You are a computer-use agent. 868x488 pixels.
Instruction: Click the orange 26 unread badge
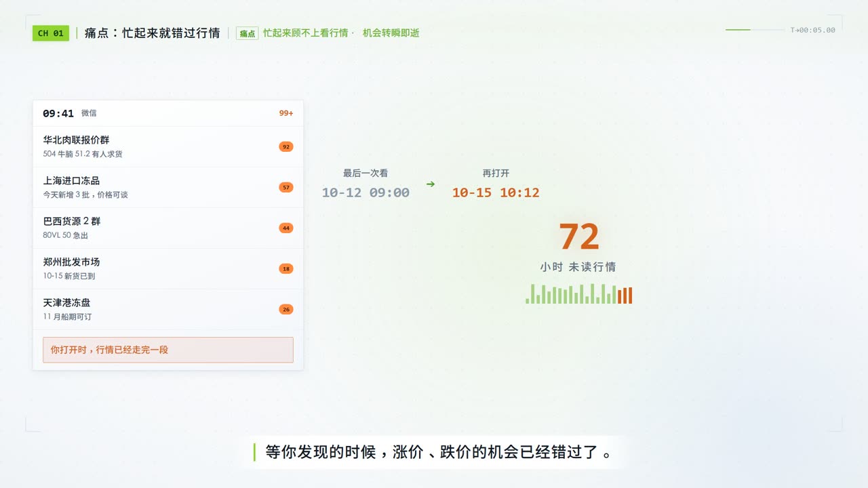286,309
